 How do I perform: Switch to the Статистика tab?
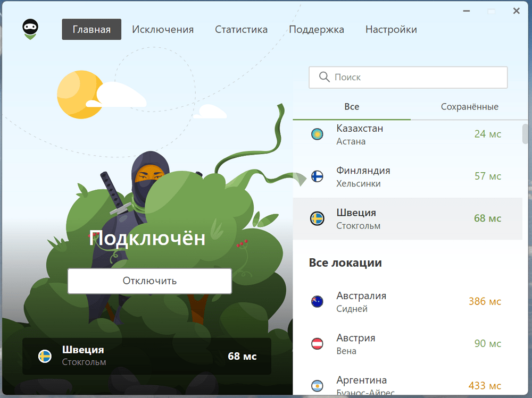point(241,29)
